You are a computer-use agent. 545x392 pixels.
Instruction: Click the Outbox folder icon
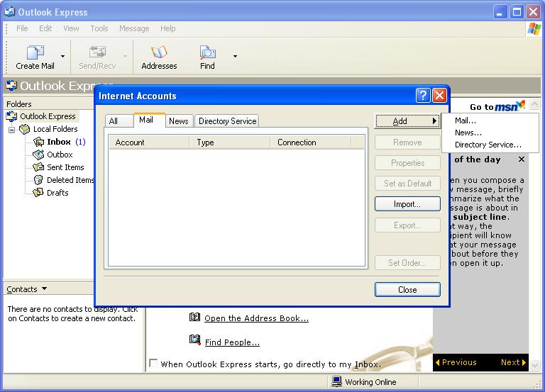[38, 155]
